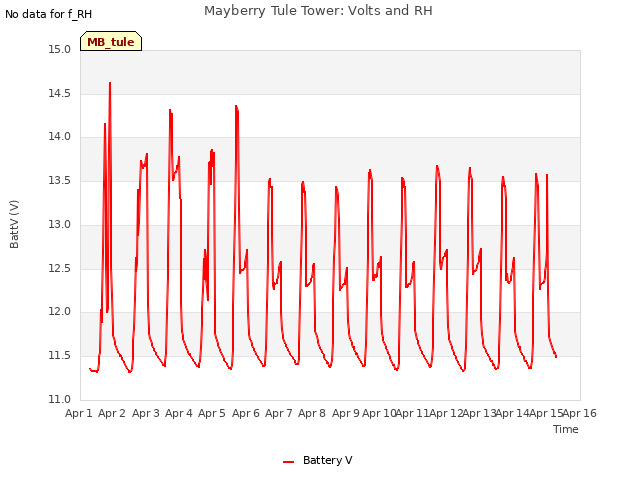Click the 'Battery V' legend label
Viewport: 640px width, 480px height.
pyautogui.click(x=327, y=460)
